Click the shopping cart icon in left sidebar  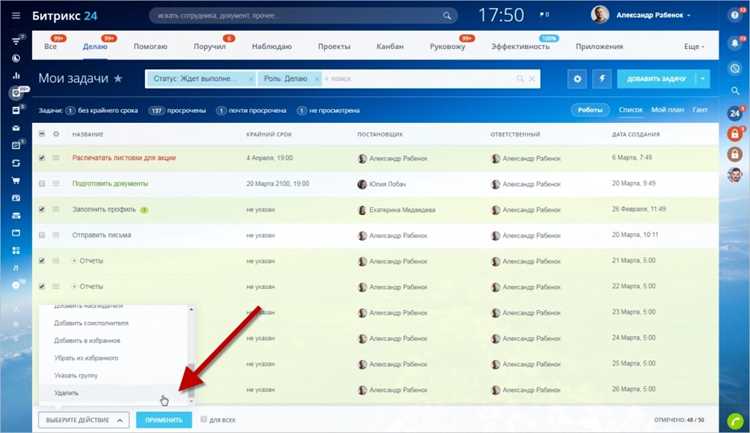point(16,180)
